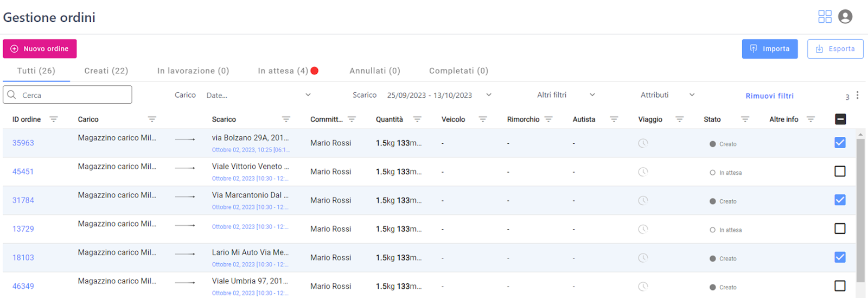This screenshot has height=298, width=868.
Task: Click 'Lario Mi Auto Via Me...' cell
Action: coord(250,252)
